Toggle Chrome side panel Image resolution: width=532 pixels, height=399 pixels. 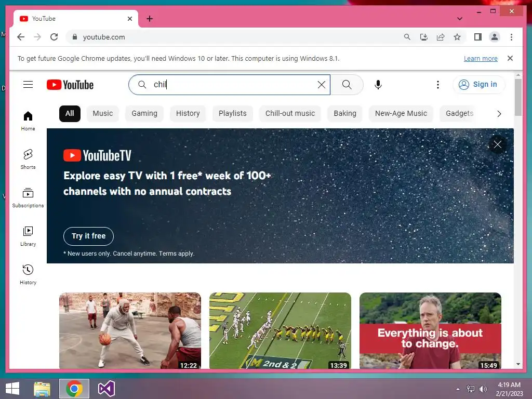click(478, 37)
